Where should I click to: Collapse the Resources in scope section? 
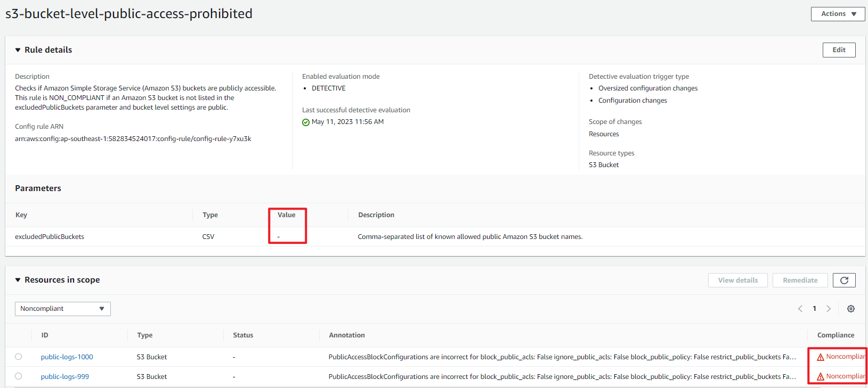coord(18,280)
